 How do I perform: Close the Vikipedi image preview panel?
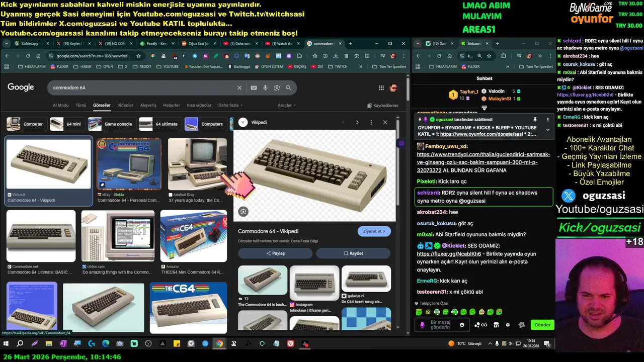[x=385, y=122]
